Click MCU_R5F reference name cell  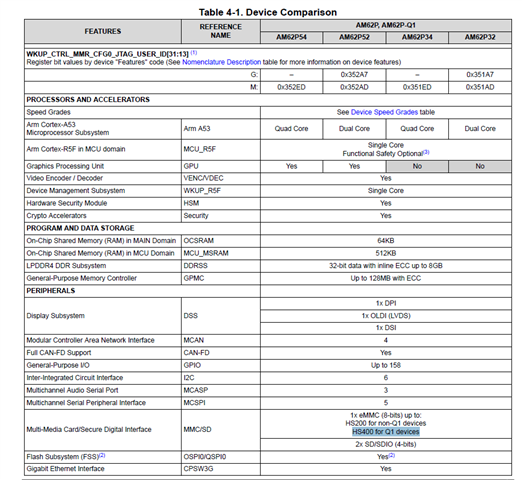[221, 149]
